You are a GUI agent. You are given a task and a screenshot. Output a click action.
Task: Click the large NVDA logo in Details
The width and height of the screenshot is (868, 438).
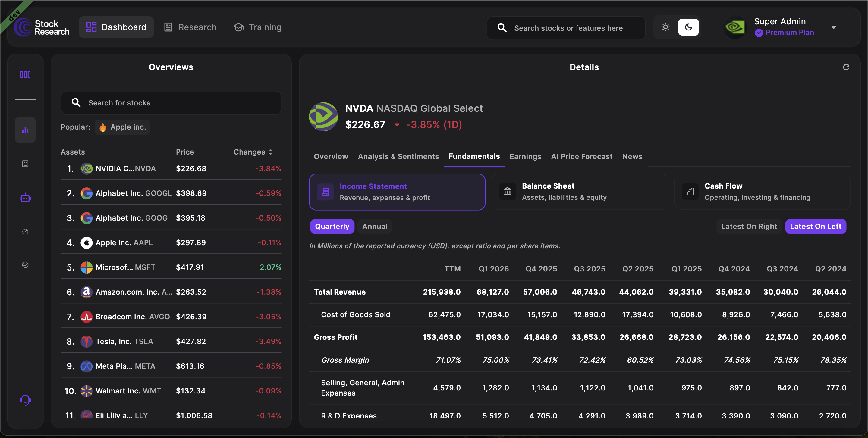323,117
